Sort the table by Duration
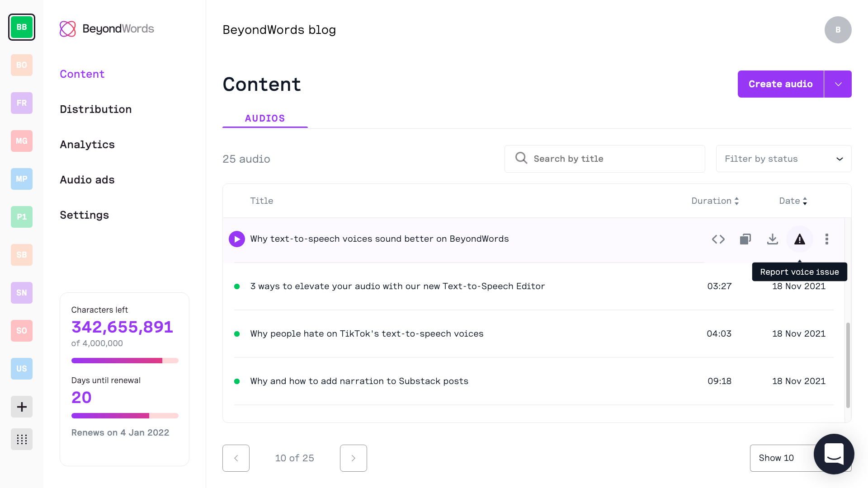Screen dimensions: 868x488 [x=715, y=201]
